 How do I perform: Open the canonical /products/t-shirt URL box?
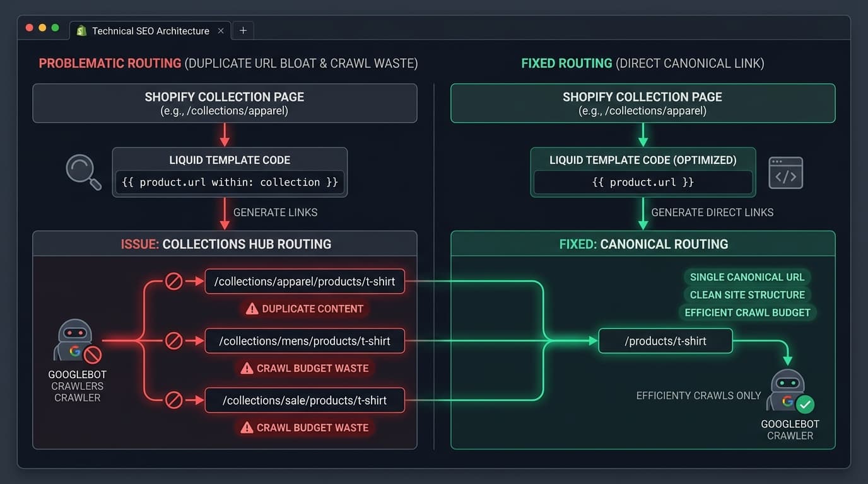666,341
